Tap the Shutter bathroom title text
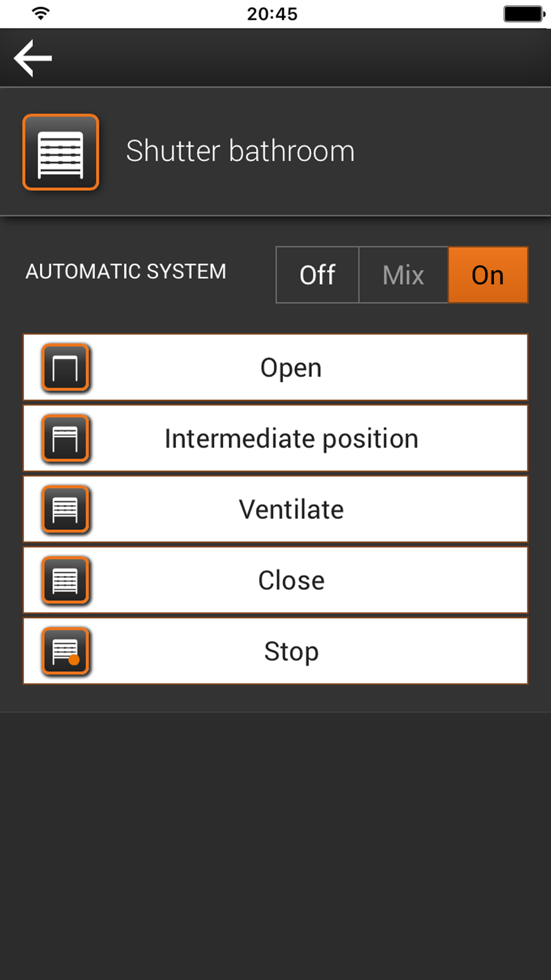This screenshot has height=980, width=551. (x=240, y=151)
